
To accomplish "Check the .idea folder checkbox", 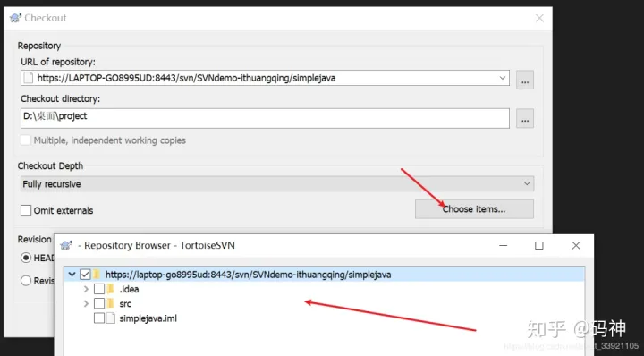I will 99,289.
